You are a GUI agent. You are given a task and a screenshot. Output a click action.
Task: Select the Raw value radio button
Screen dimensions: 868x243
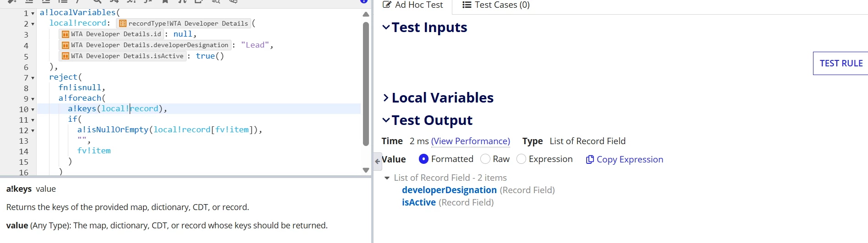coord(485,159)
